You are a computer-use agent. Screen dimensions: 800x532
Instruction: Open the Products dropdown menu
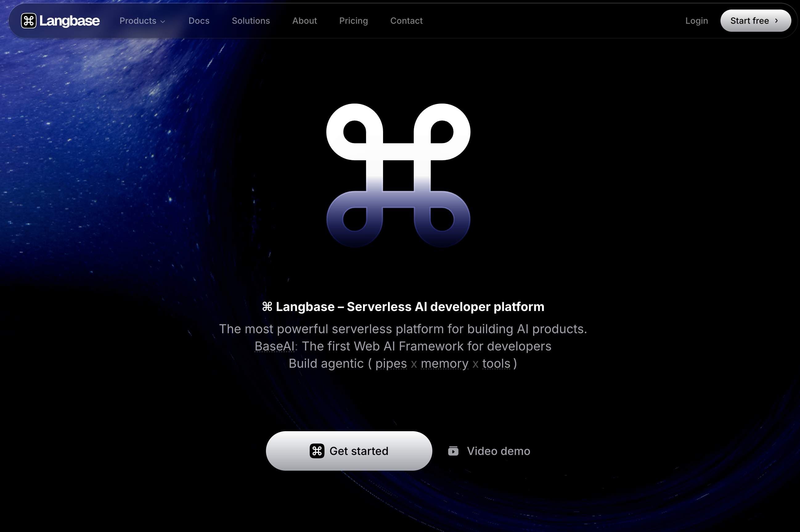click(x=142, y=21)
